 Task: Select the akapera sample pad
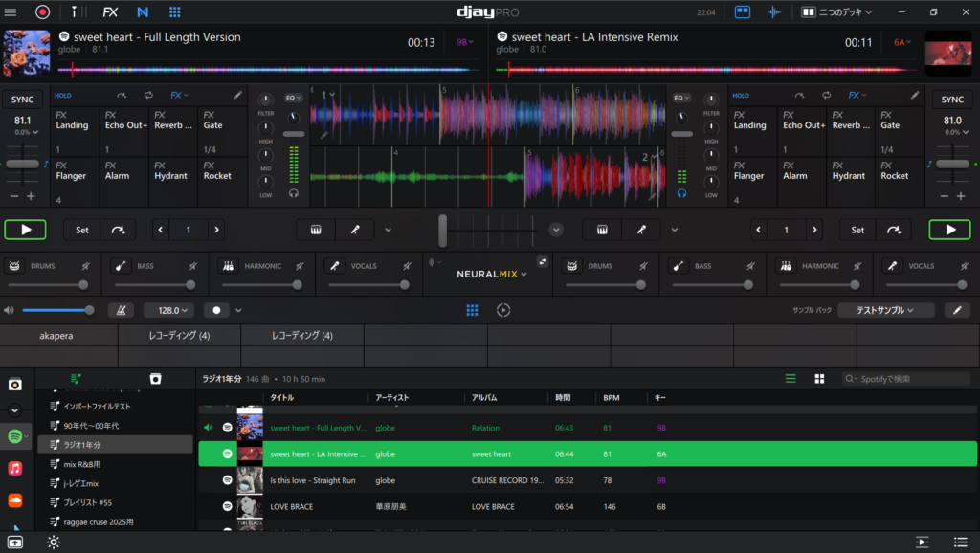pos(58,336)
